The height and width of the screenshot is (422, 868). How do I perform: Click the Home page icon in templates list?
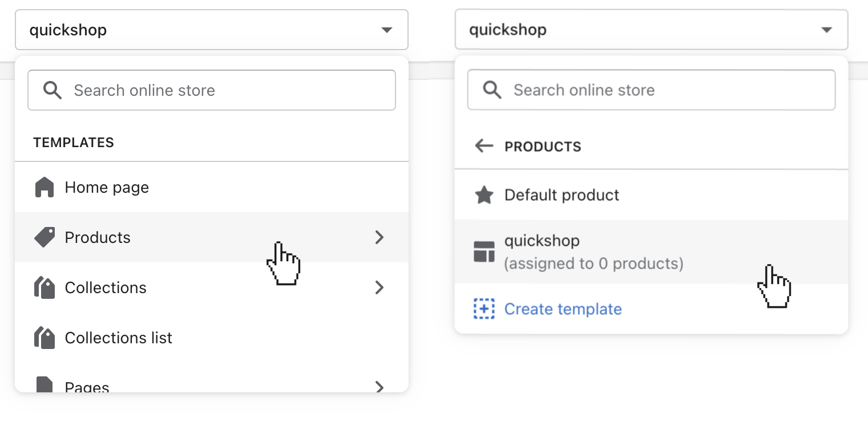[x=45, y=187]
